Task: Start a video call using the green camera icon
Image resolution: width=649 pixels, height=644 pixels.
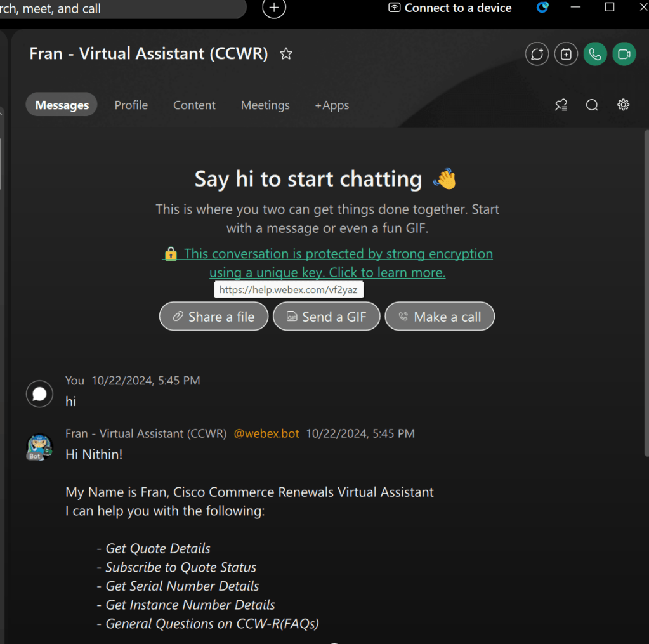Action: tap(624, 54)
